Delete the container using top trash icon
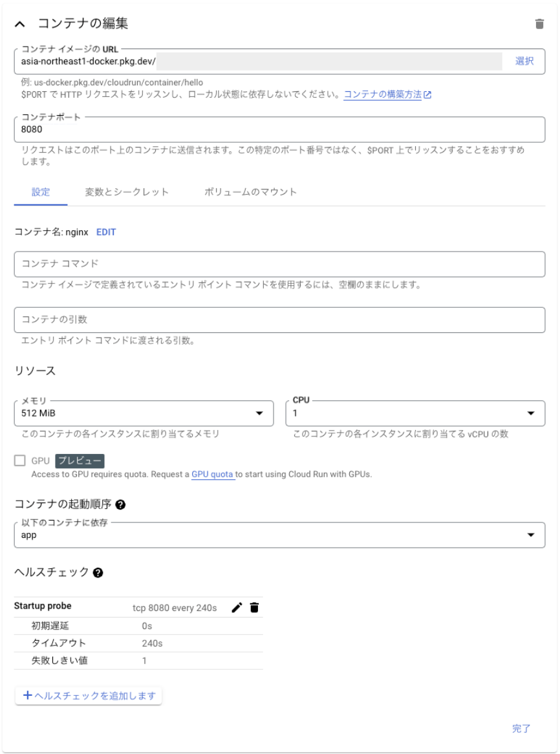The height and width of the screenshot is (754, 560). coord(539,24)
